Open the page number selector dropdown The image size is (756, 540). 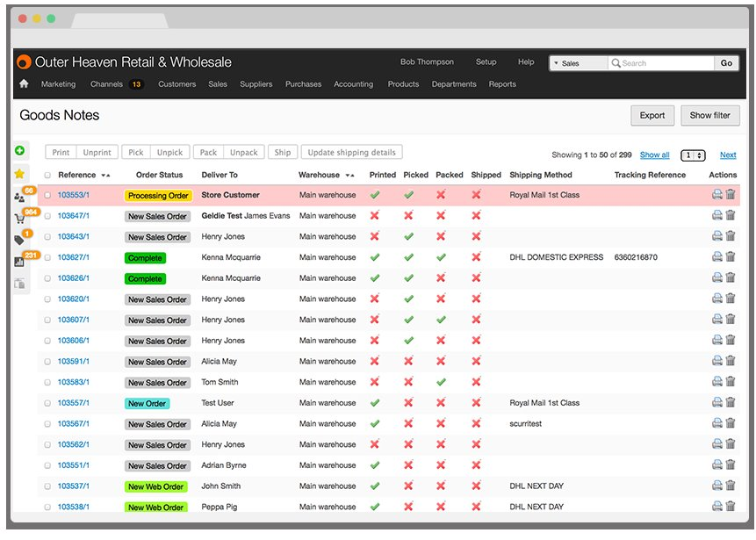click(694, 155)
